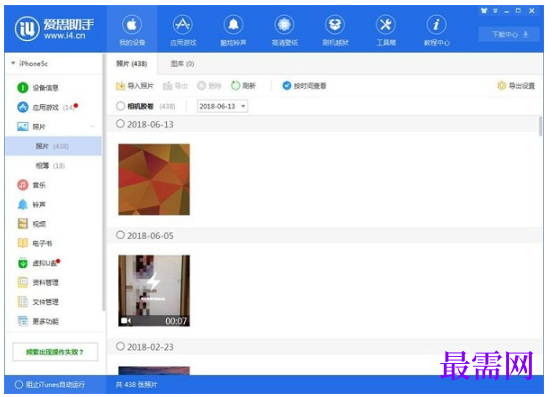Open the toolbox wrench icon
This screenshot has width=552, height=397.
coord(386,25)
